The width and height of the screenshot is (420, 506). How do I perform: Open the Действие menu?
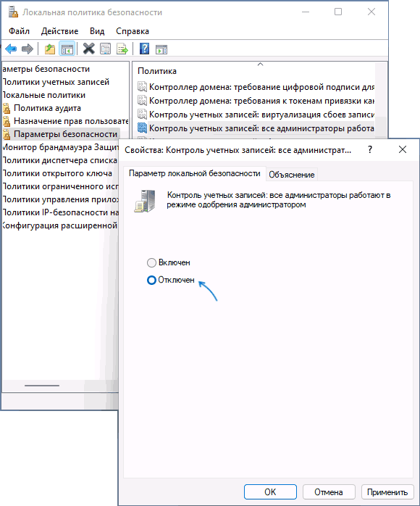click(x=59, y=31)
